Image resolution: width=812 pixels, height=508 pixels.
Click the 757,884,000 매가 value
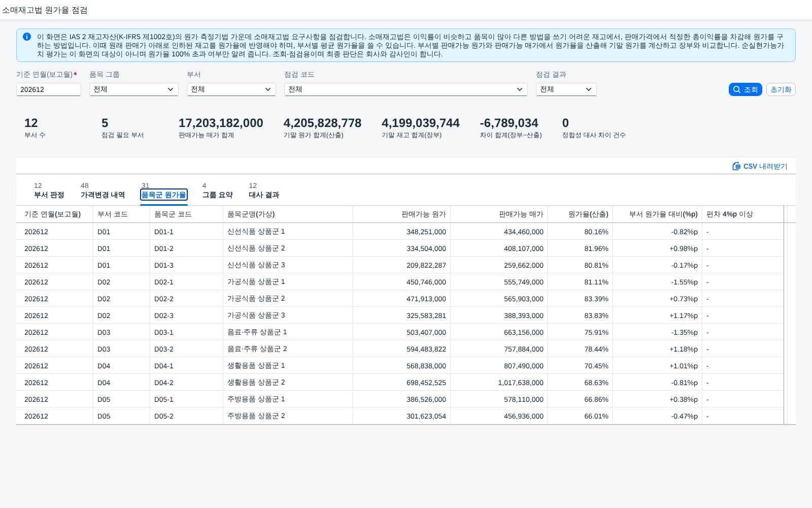tap(524, 349)
